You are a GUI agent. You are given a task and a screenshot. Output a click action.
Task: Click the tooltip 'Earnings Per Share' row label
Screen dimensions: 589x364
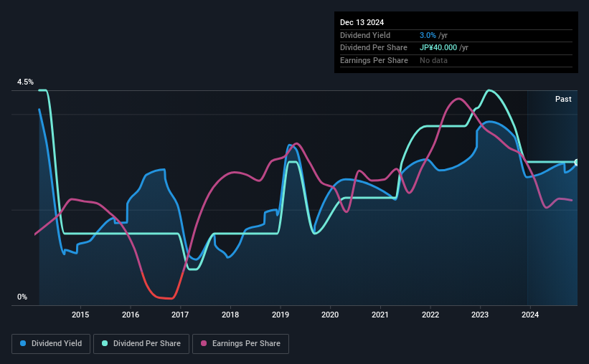coord(374,60)
